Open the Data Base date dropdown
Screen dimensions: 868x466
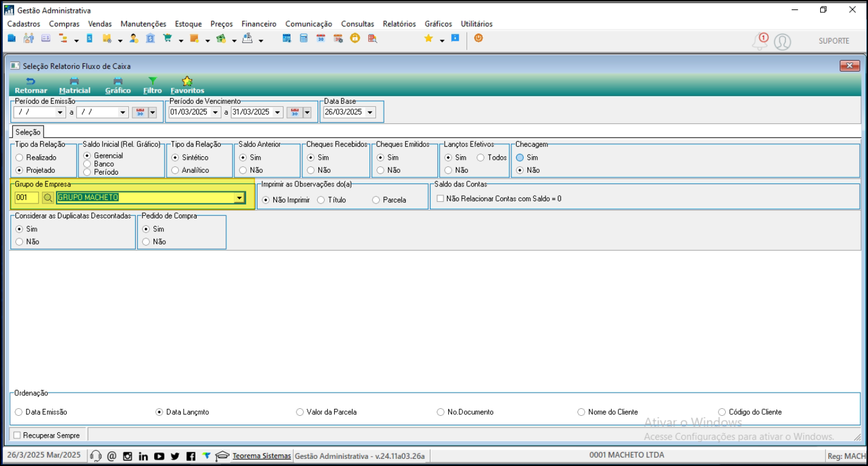tap(370, 112)
